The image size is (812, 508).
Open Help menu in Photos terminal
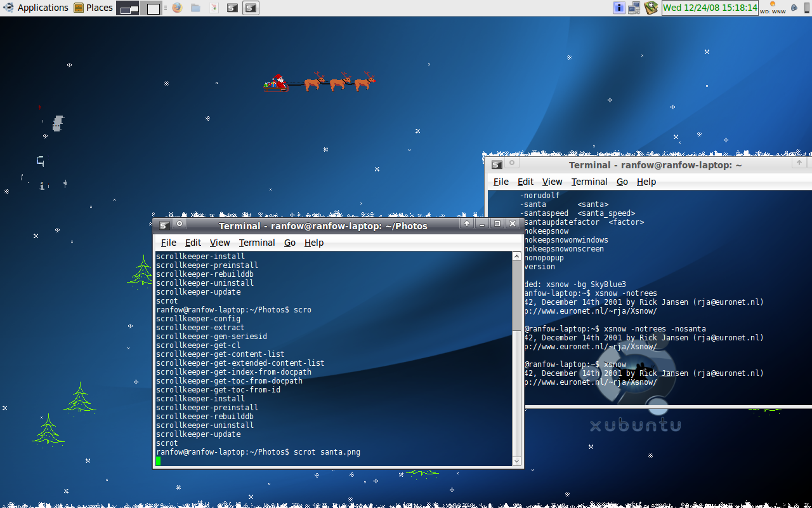314,243
